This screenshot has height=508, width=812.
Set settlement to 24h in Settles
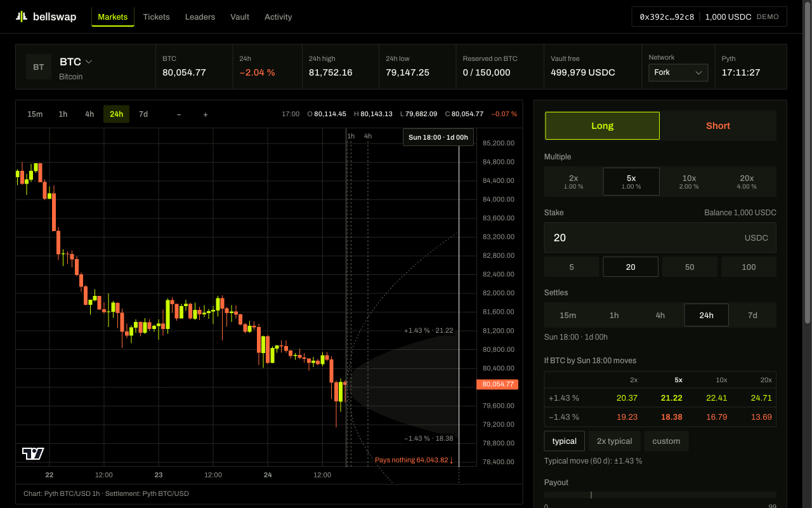click(706, 315)
